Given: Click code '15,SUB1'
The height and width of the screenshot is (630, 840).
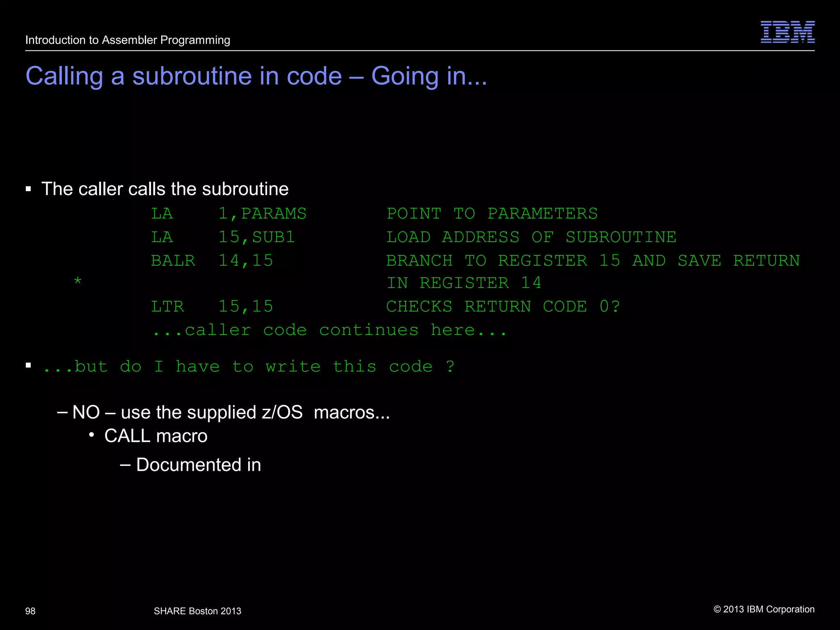Looking at the screenshot, I should pyautogui.click(x=256, y=237).
